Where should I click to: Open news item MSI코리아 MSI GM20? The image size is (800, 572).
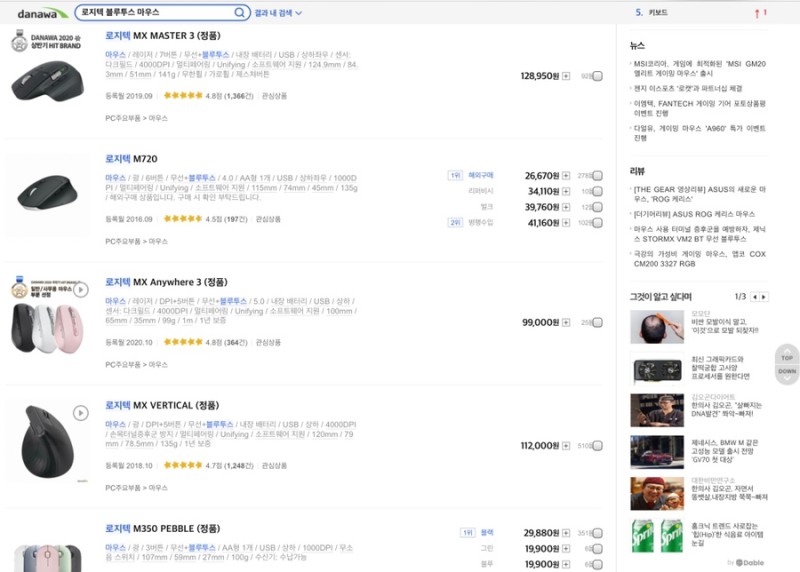point(699,69)
